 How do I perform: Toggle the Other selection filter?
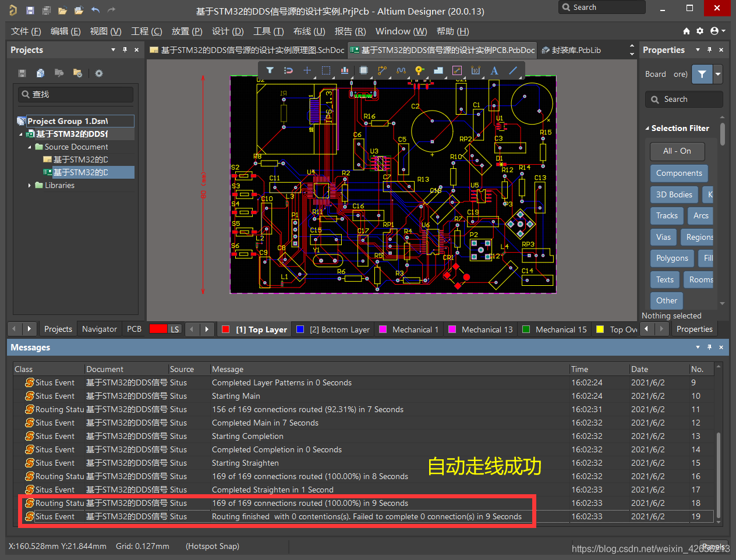point(667,300)
